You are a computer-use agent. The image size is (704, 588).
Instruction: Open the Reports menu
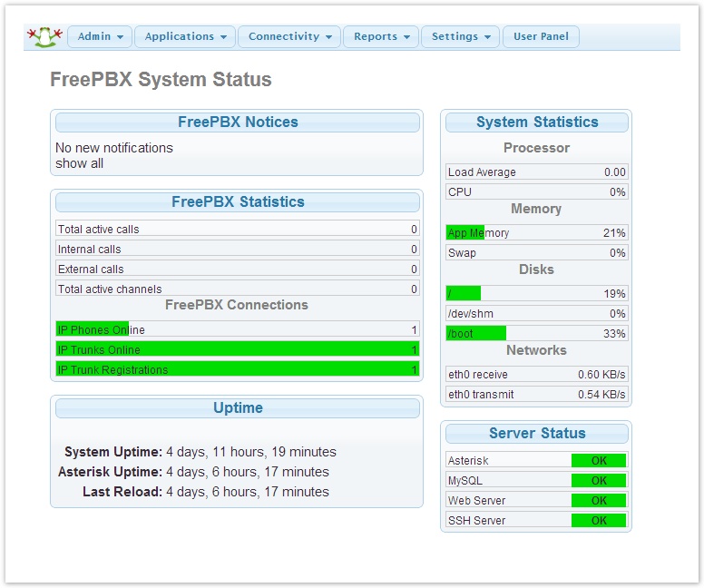point(381,36)
